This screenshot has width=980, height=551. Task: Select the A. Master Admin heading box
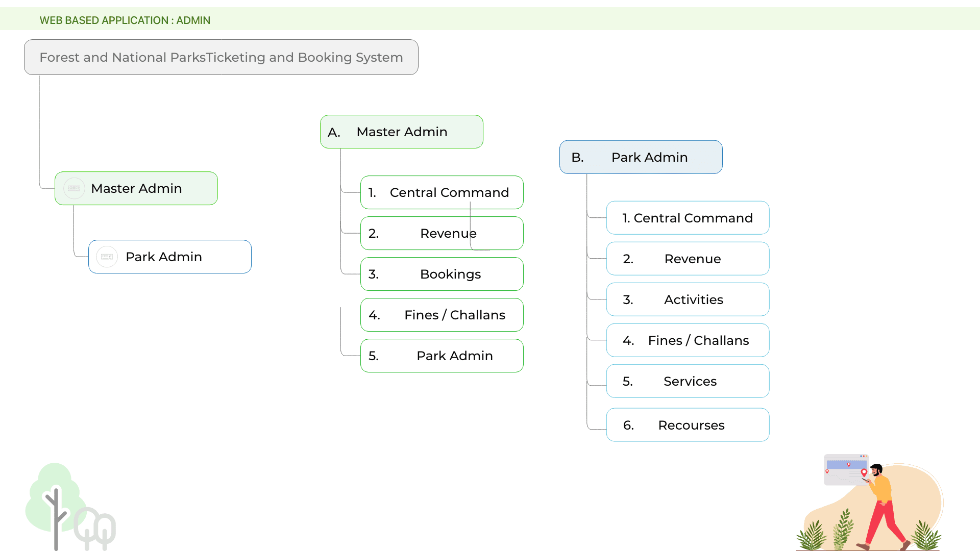point(402,132)
